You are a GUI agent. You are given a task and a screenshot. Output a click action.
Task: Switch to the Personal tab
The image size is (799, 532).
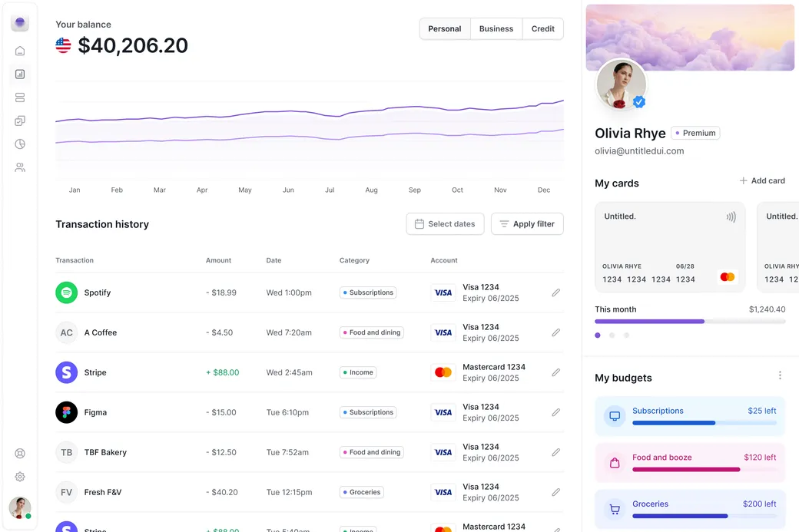click(x=444, y=29)
